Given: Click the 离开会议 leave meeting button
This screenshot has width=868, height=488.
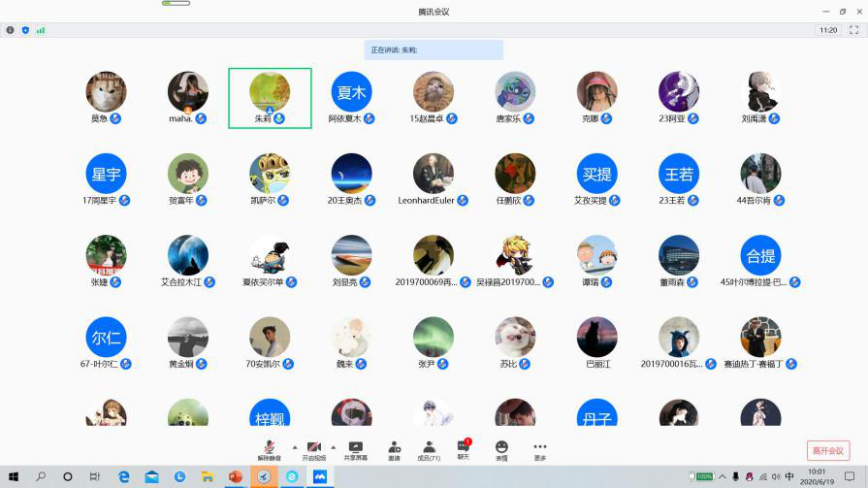Looking at the screenshot, I should [827, 450].
